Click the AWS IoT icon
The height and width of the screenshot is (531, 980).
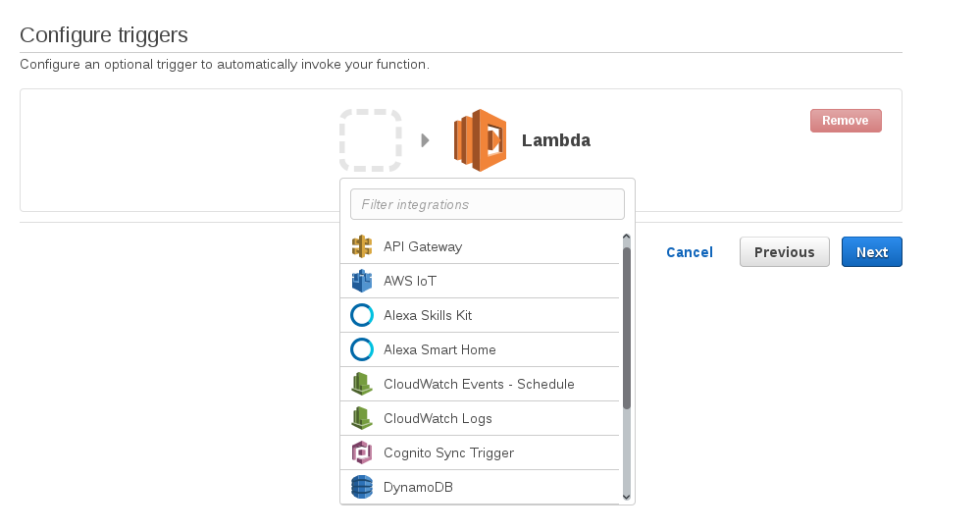pos(362,281)
